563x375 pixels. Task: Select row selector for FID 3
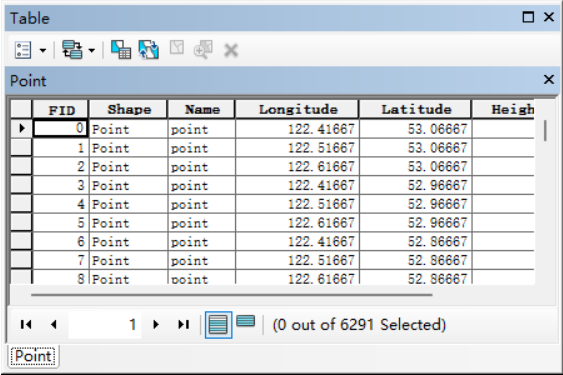pos(21,185)
